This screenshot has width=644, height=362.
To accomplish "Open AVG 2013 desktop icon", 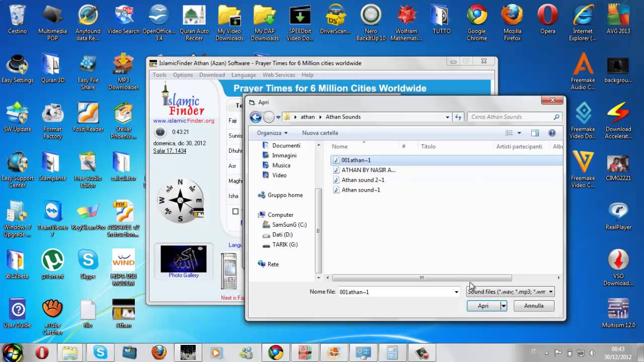I will tap(618, 20).
